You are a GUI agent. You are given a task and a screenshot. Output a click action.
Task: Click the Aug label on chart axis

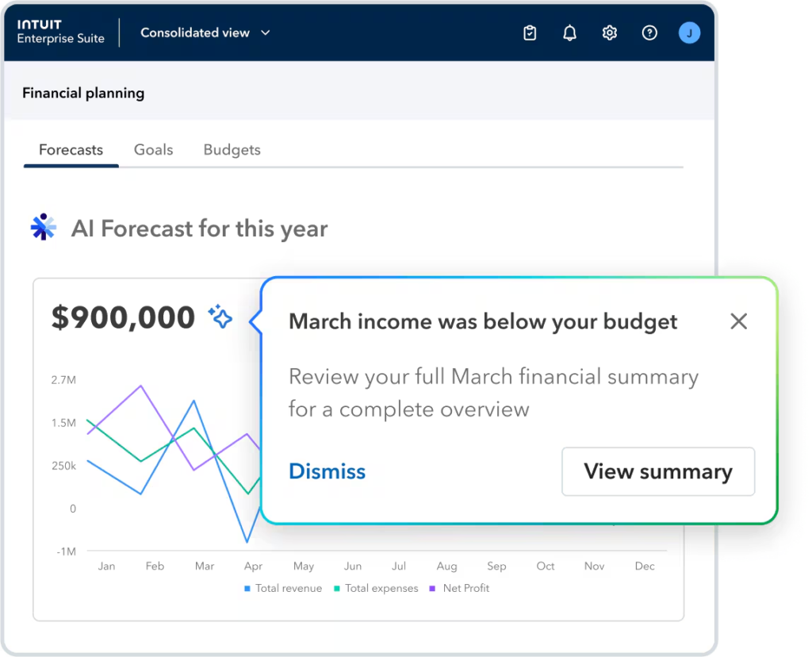[x=447, y=567]
